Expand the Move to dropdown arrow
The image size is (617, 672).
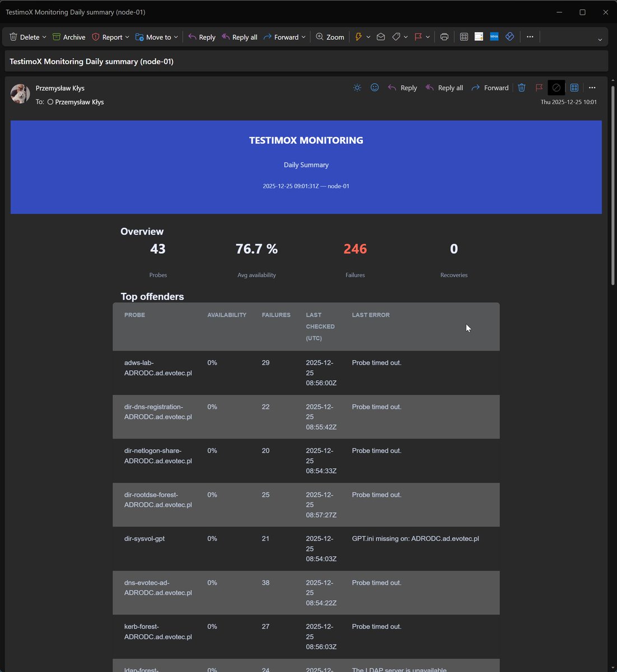pos(176,37)
